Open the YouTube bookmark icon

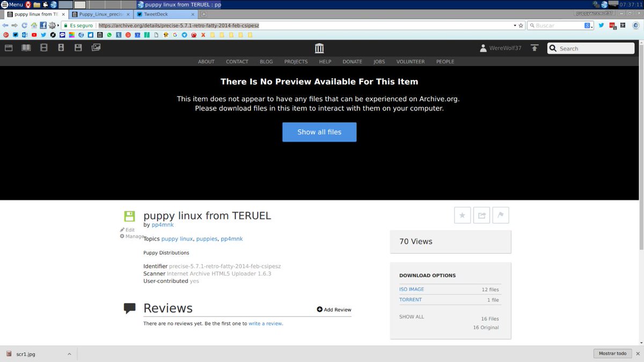34,35
